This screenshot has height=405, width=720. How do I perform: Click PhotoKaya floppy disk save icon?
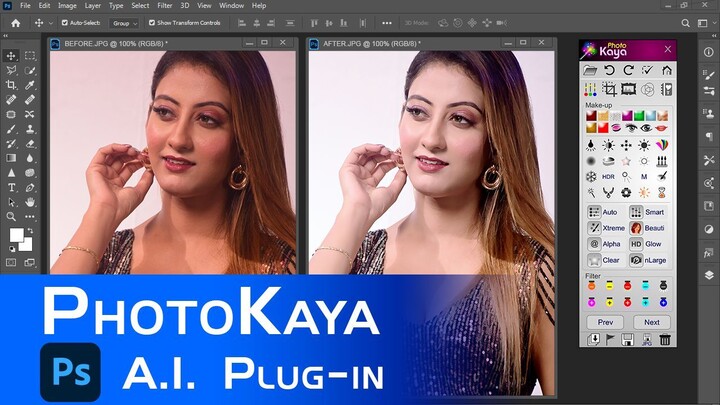click(x=627, y=339)
